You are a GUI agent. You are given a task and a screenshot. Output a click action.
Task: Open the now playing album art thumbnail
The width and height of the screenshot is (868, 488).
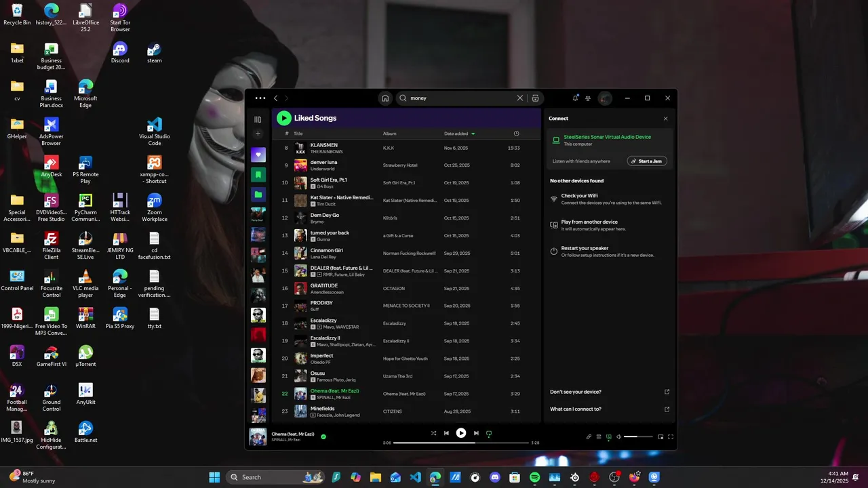[x=258, y=436]
